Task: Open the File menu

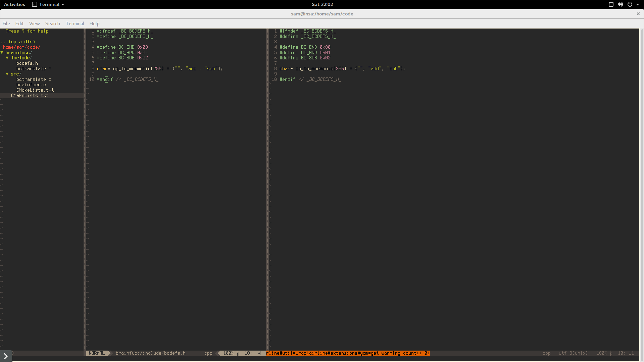Action: [6, 23]
